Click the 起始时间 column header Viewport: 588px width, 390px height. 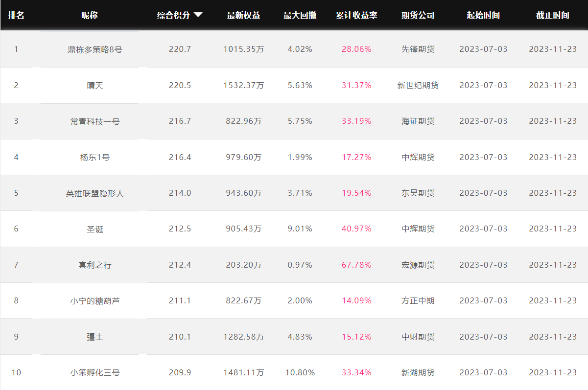click(x=483, y=15)
